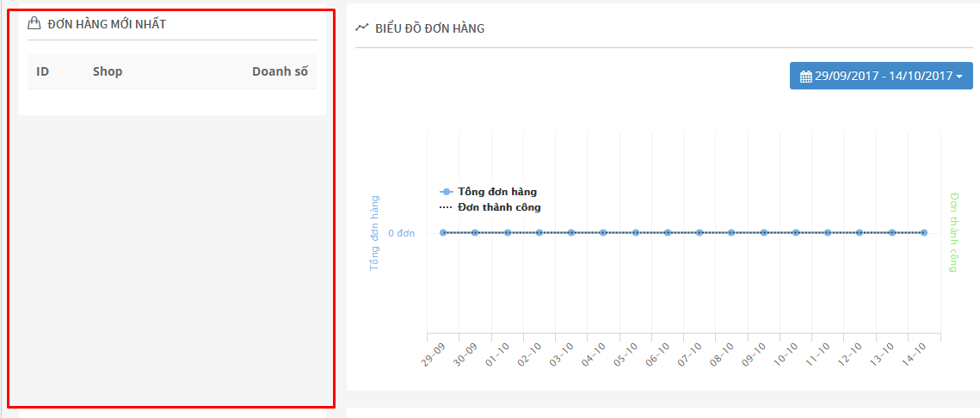Click the calendar icon in the date range button
980x418 pixels.
point(806,77)
